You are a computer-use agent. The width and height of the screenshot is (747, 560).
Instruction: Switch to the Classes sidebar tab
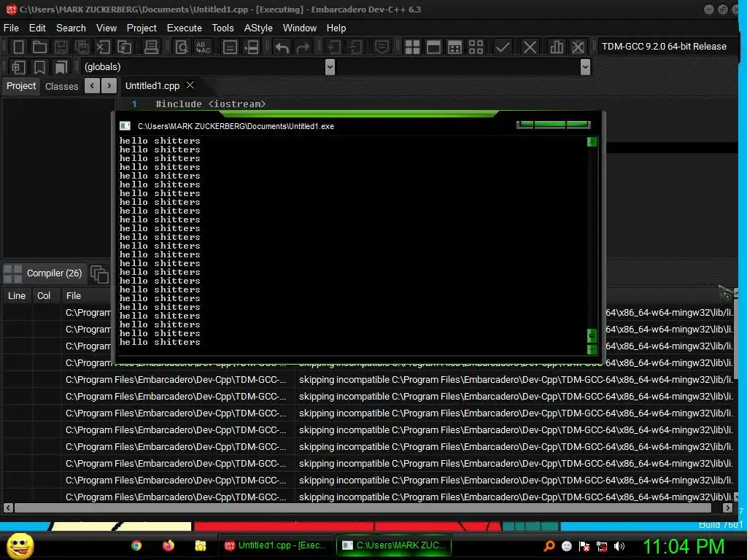click(61, 86)
